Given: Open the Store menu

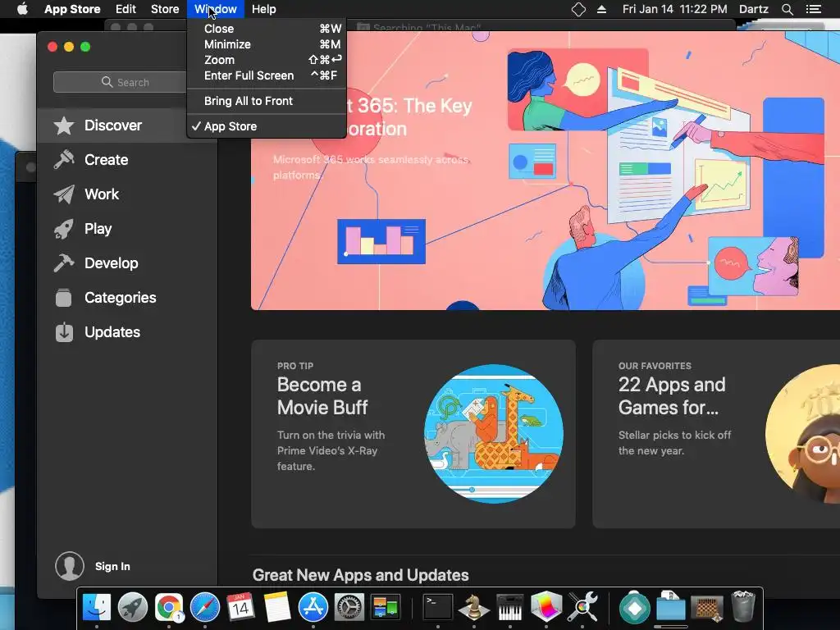Looking at the screenshot, I should 165,9.
